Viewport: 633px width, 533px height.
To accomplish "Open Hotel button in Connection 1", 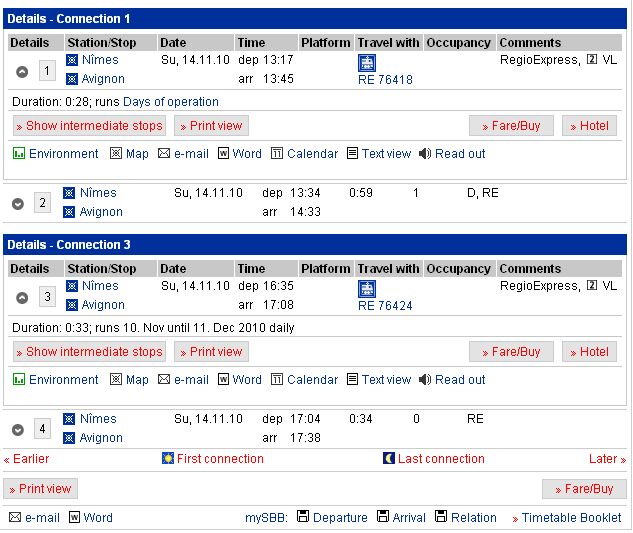I will pyautogui.click(x=589, y=126).
